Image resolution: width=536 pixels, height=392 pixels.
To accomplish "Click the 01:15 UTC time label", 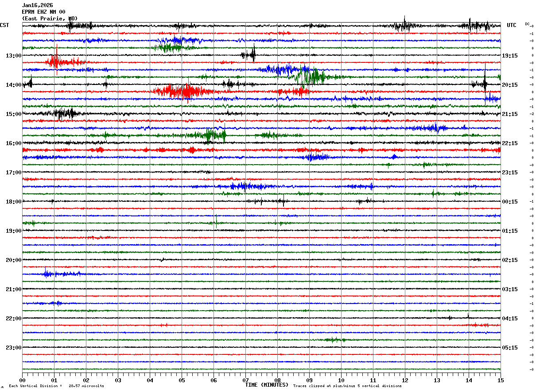I will click(x=509, y=231).
